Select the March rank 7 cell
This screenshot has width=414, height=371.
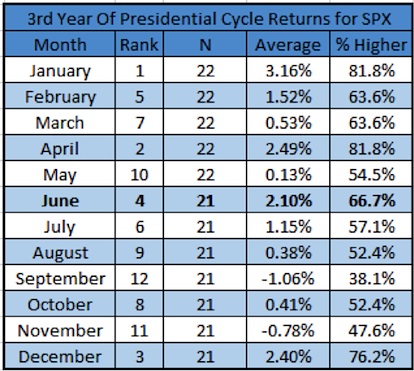tap(139, 122)
